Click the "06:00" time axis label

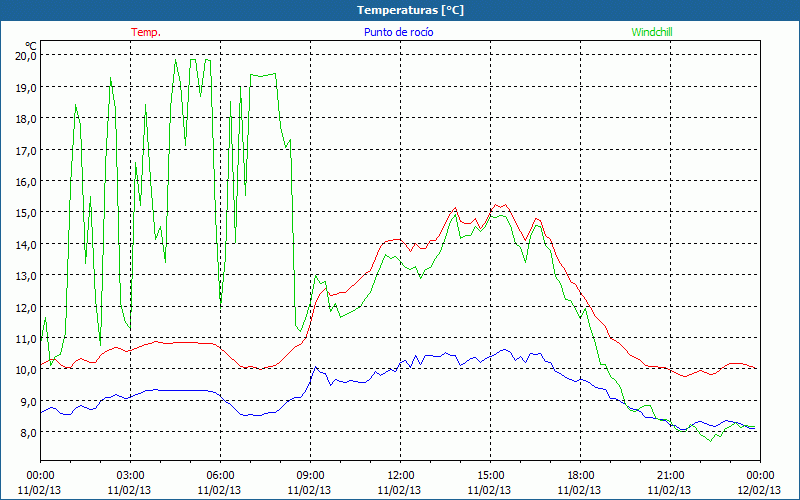(220, 476)
